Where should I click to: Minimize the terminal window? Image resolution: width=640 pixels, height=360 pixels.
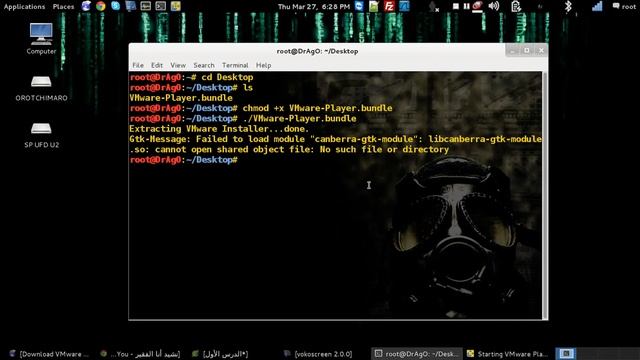pos(512,51)
